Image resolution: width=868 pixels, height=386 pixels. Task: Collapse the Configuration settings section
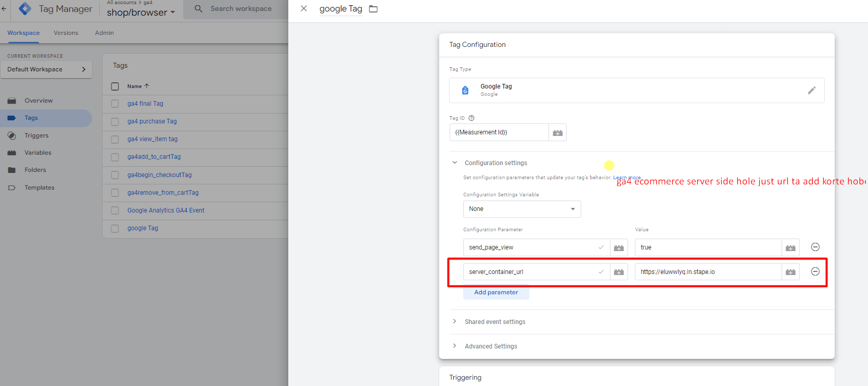(x=454, y=163)
